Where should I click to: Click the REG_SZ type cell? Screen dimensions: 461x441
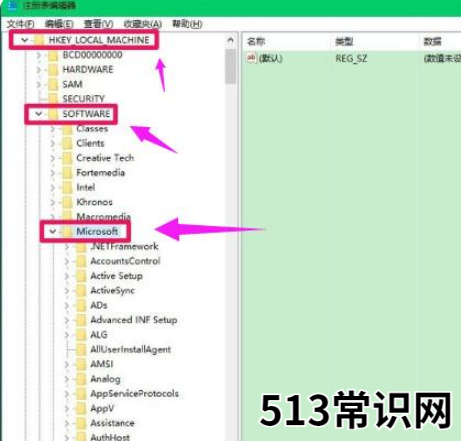[x=351, y=59]
